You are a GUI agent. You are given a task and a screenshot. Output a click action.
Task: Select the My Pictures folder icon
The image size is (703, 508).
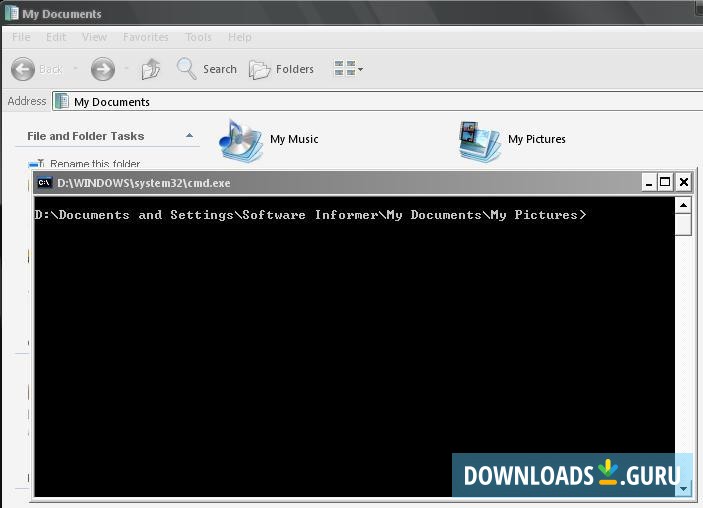tap(479, 141)
